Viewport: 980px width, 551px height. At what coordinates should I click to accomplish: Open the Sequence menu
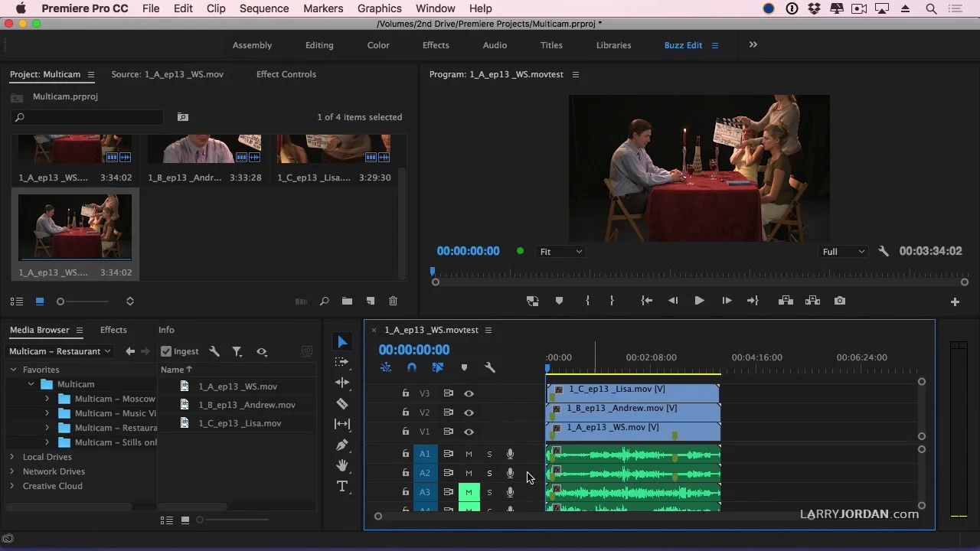[263, 8]
